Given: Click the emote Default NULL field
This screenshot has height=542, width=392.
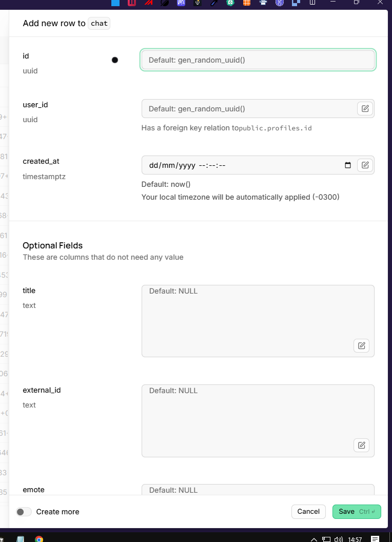Looking at the screenshot, I should click(x=258, y=490).
